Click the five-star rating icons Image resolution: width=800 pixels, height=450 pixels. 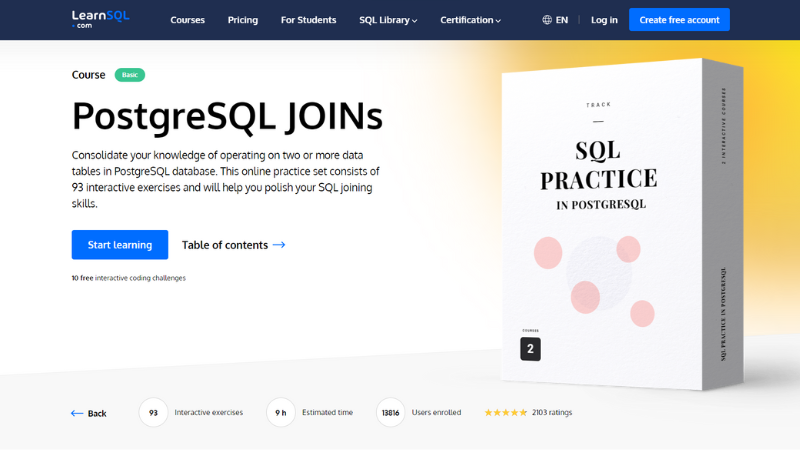pos(505,412)
